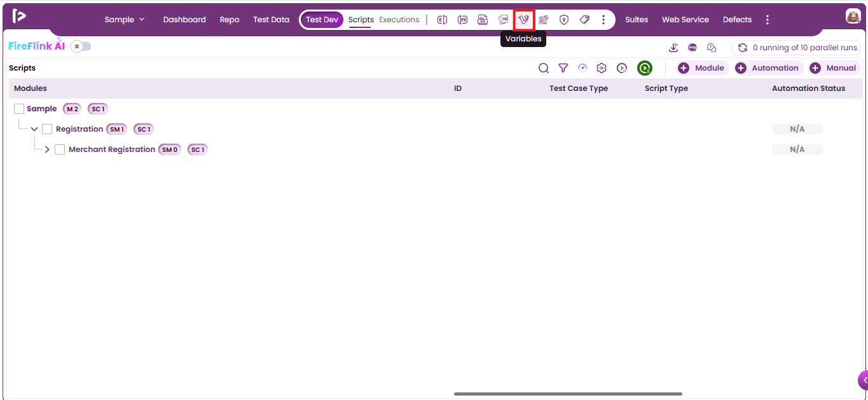Select the Test Dev tab

pyautogui.click(x=322, y=20)
